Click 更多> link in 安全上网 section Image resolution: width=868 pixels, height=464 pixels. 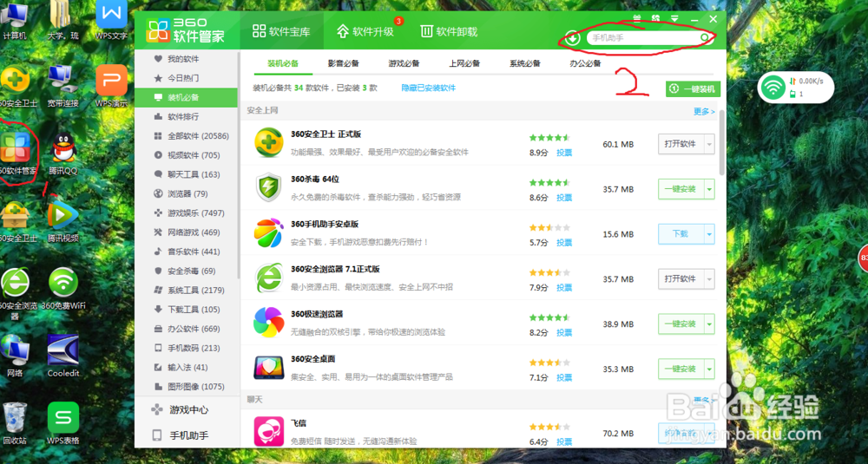(x=704, y=111)
